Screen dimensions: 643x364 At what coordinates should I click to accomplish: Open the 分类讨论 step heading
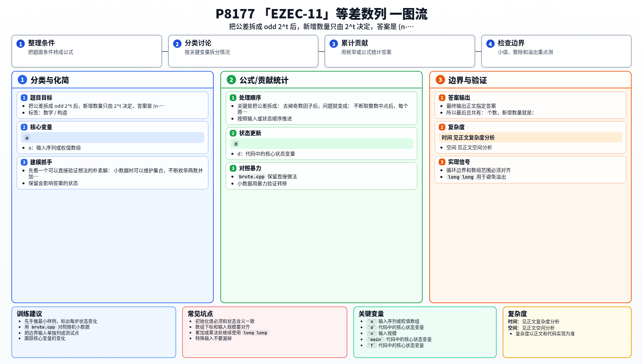tap(198, 43)
